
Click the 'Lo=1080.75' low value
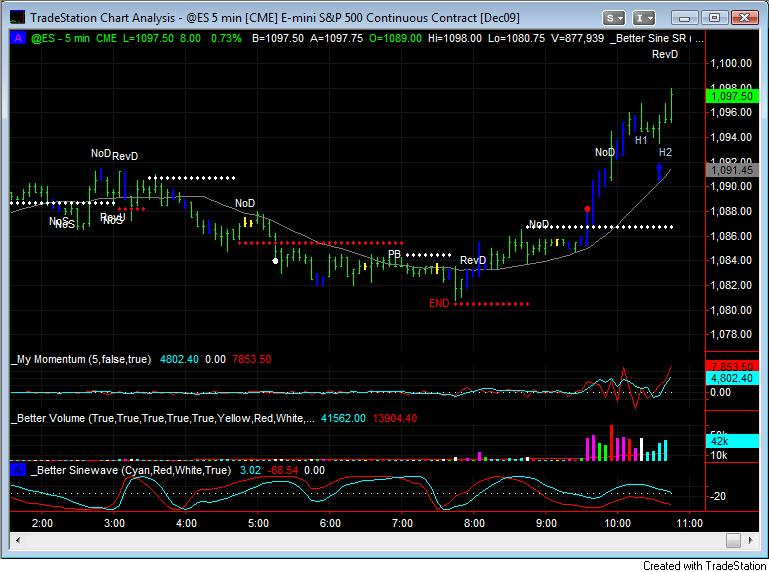[x=516, y=38]
